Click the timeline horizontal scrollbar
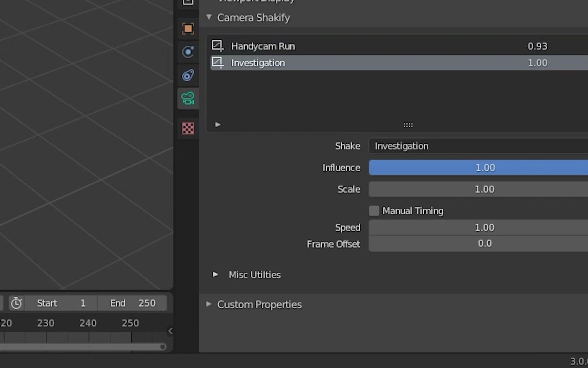 coord(83,347)
